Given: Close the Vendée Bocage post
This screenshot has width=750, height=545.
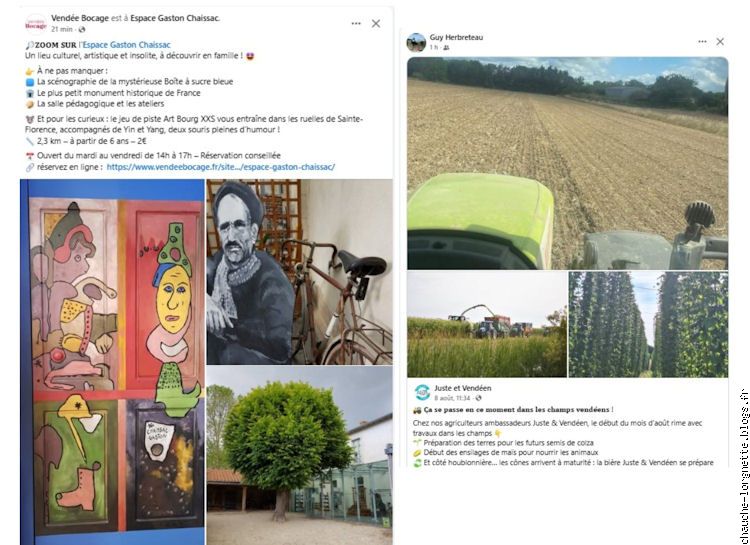Looking at the screenshot, I should pos(376,23).
